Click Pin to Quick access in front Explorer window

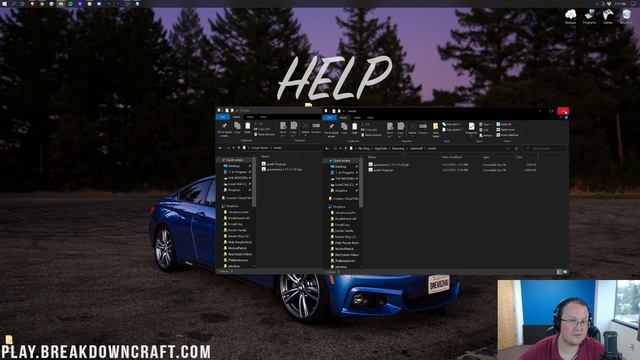click(x=331, y=129)
